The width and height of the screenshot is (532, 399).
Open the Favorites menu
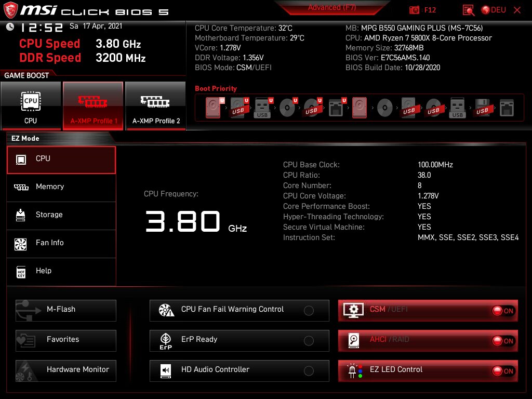click(66, 341)
